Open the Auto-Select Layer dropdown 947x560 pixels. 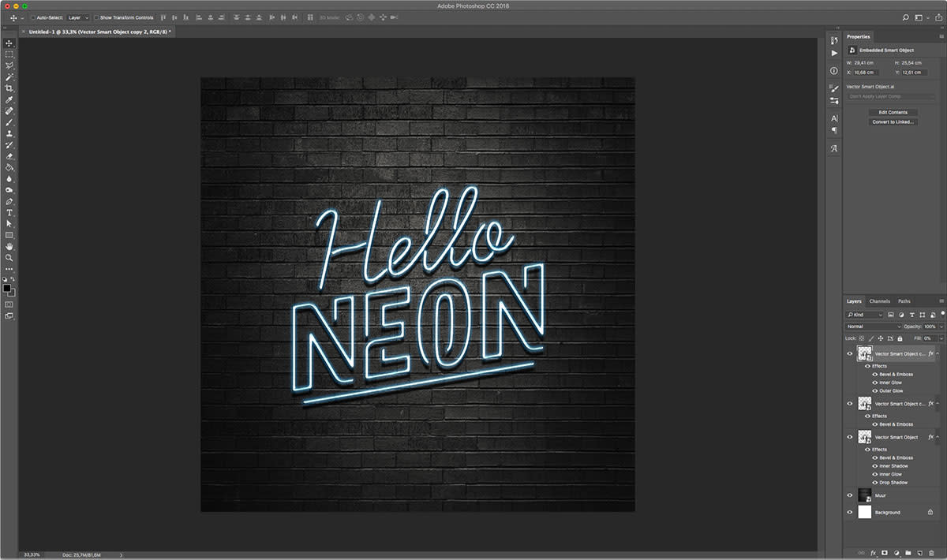pos(77,17)
